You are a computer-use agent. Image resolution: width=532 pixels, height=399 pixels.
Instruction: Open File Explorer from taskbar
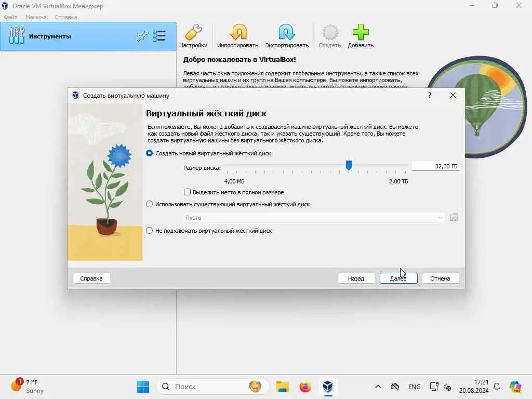click(x=282, y=387)
